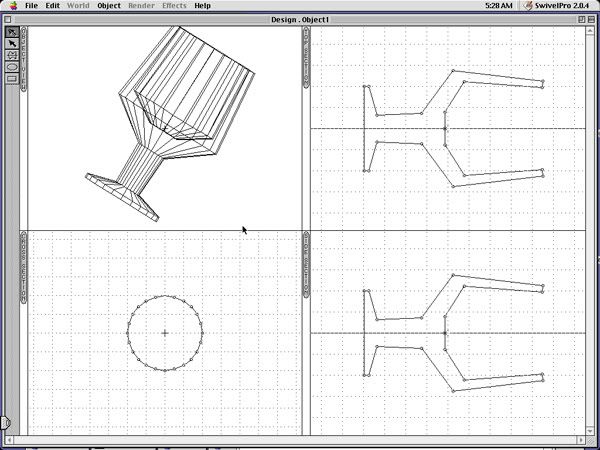Click the center crosshair of the circle cross section
Screen dimensions: 600x450
pyautogui.click(x=165, y=333)
